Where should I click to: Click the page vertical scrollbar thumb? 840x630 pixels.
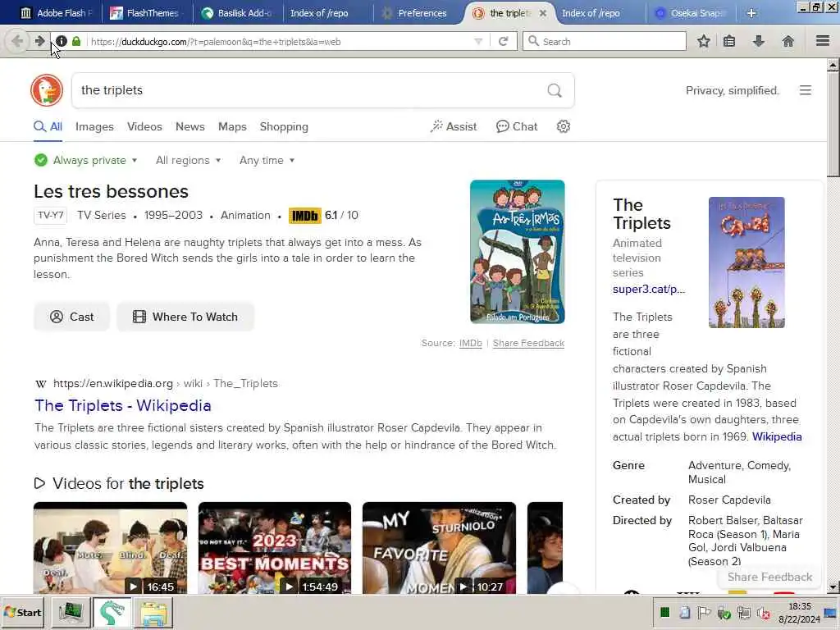click(833, 125)
